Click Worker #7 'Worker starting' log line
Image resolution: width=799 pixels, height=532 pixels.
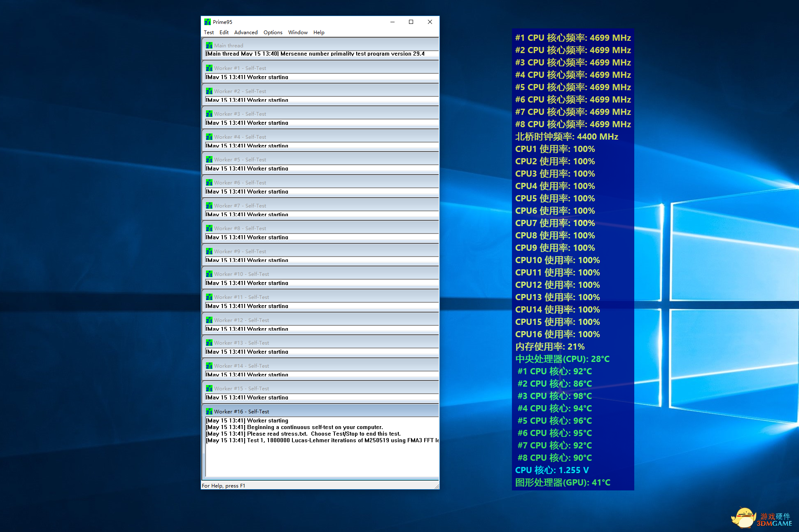point(247,215)
